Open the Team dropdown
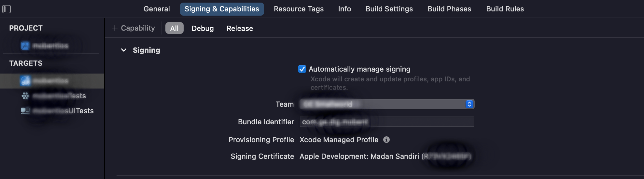 (x=387, y=104)
